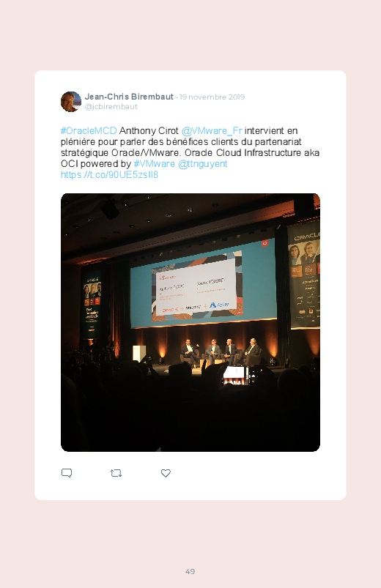Screen dimensions: 381x588
Task: Click the page number 49
Action: coord(190,571)
